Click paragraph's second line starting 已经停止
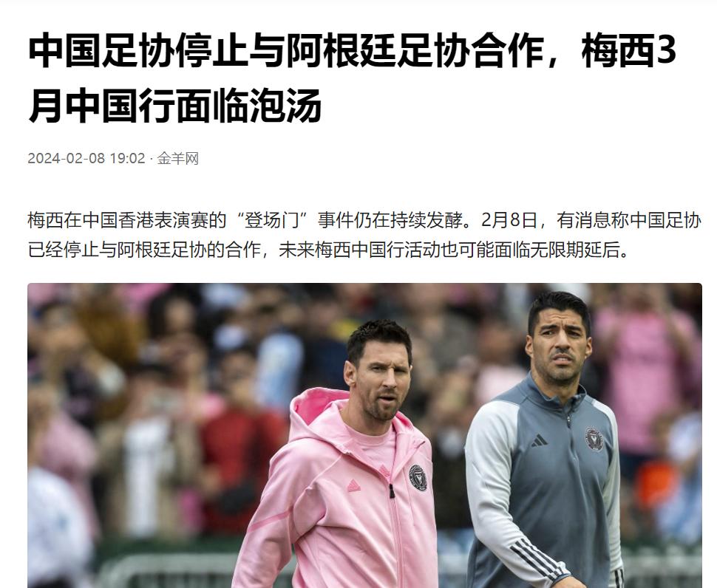Screen dimensions: 717x588 pyautogui.click(x=329, y=250)
